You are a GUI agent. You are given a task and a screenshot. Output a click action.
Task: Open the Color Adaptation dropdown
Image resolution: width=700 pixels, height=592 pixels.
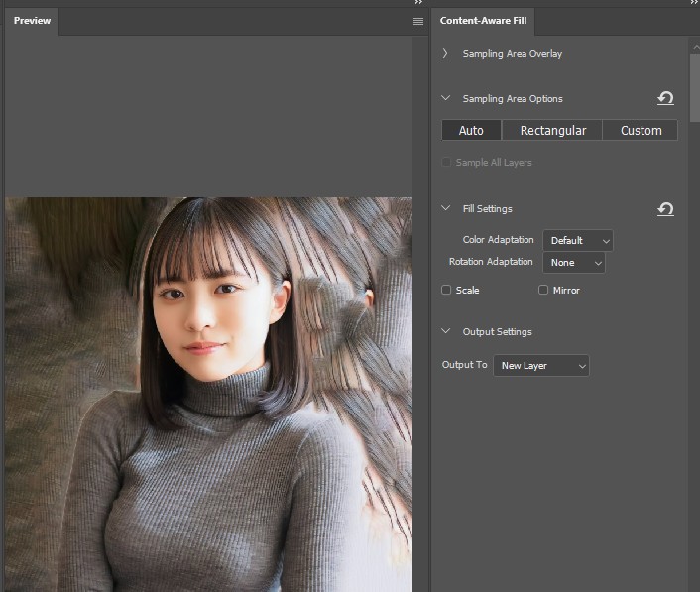click(x=578, y=241)
